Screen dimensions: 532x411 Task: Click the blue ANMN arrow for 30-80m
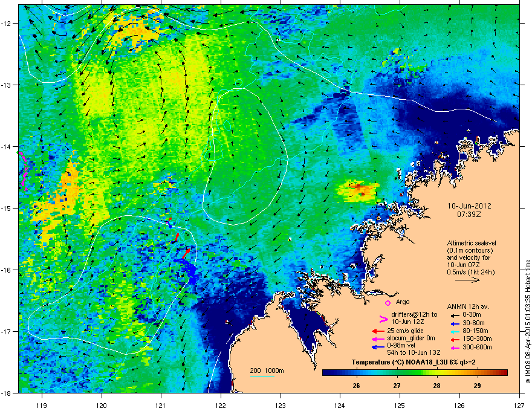click(x=454, y=323)
